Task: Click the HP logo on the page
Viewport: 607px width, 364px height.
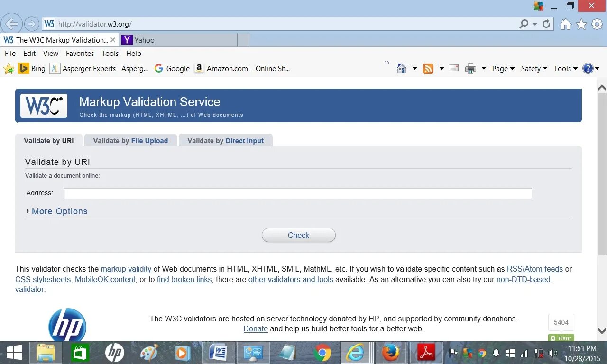Action: (x=67, y=325)
